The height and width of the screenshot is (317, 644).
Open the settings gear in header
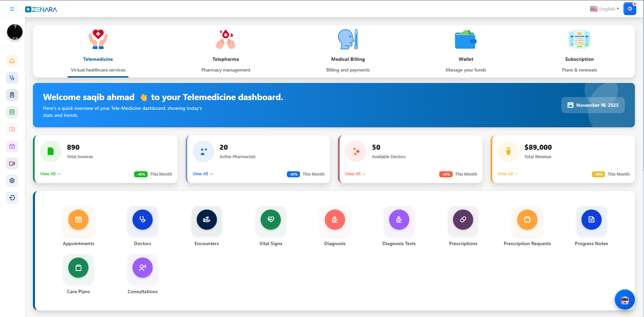630,9
